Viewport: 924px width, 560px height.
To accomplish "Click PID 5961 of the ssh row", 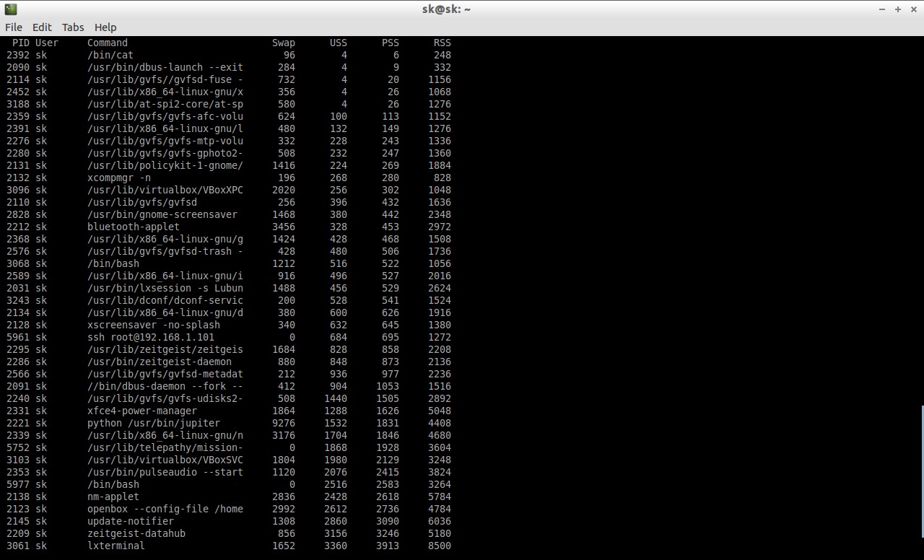I will [x=18, y=337].
